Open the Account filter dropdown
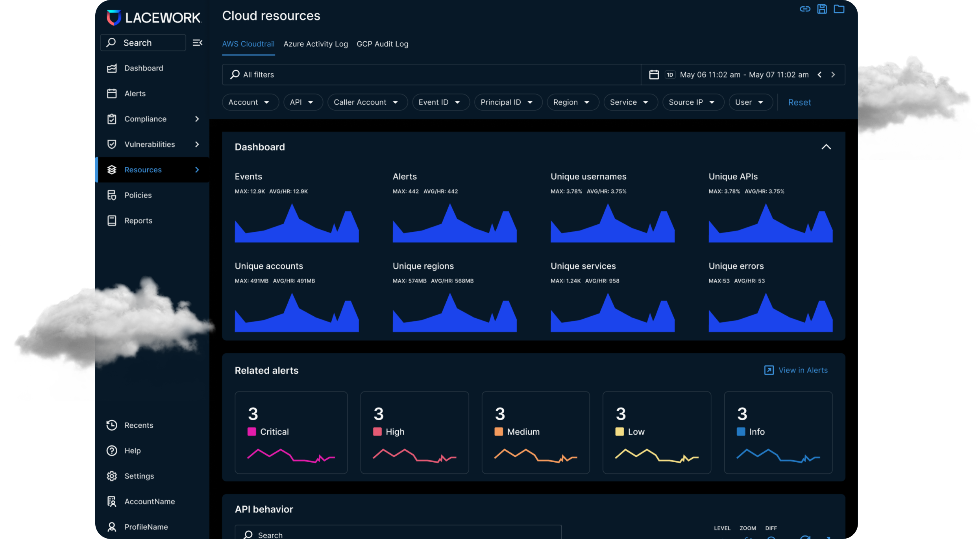Screen dimensions: 980x539 (x=250, y=102)
